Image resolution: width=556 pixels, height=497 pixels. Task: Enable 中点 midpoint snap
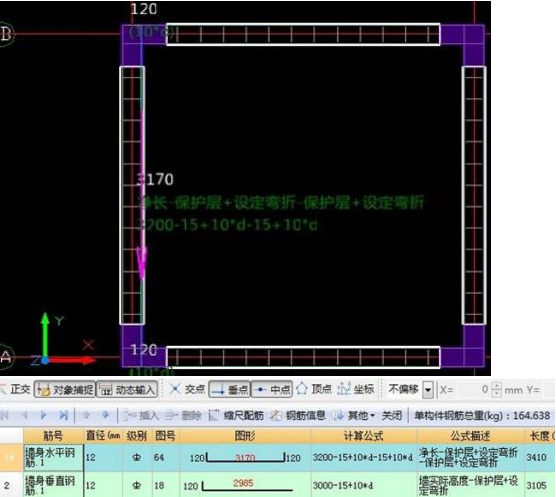click(272, 390)
